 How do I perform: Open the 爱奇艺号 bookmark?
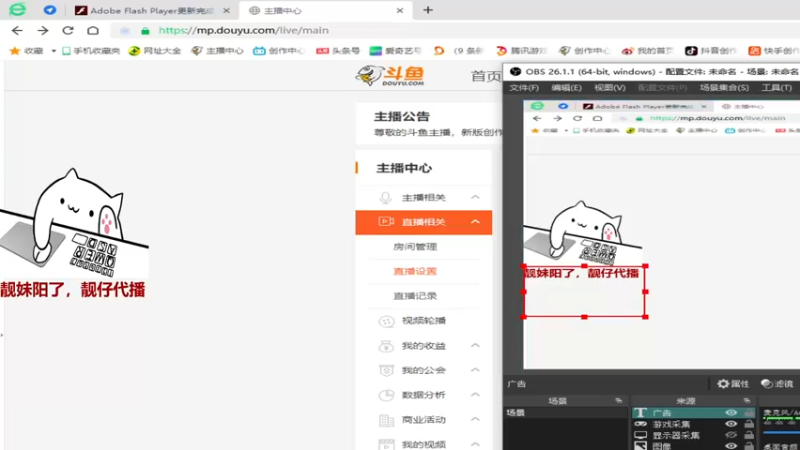point(396,51)
